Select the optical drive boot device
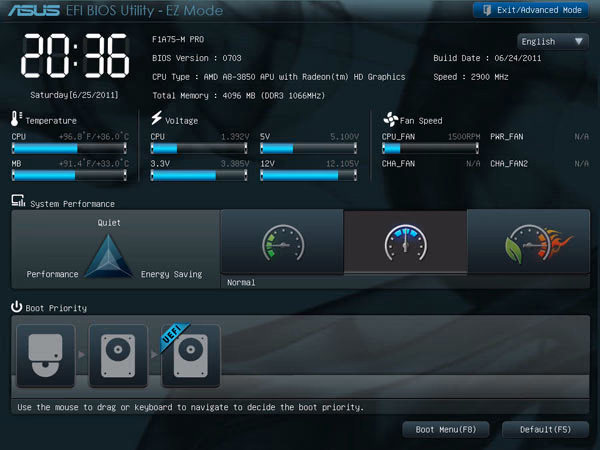 (x=46, y=355)
